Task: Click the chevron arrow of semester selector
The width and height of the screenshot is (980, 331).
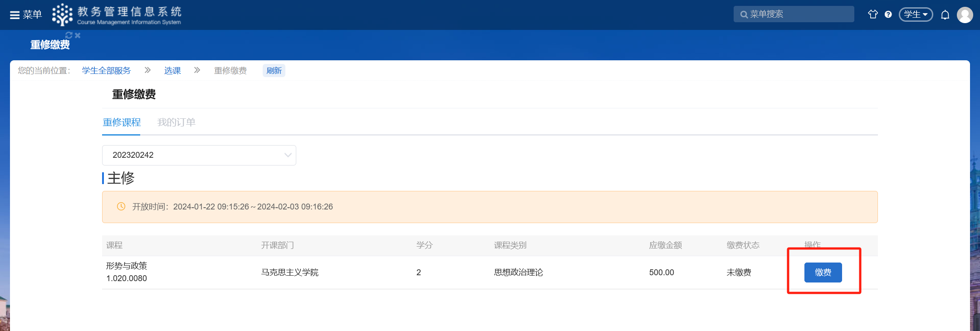Action: [288, 155]
